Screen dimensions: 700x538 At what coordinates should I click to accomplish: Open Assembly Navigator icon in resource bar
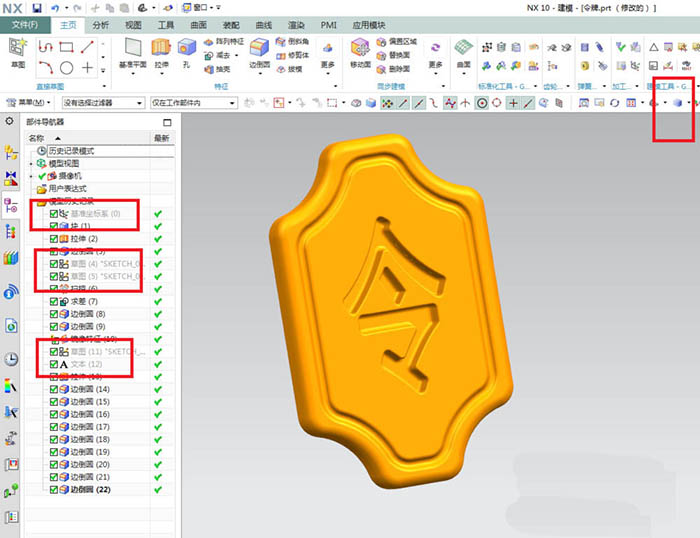coord(11,153)
